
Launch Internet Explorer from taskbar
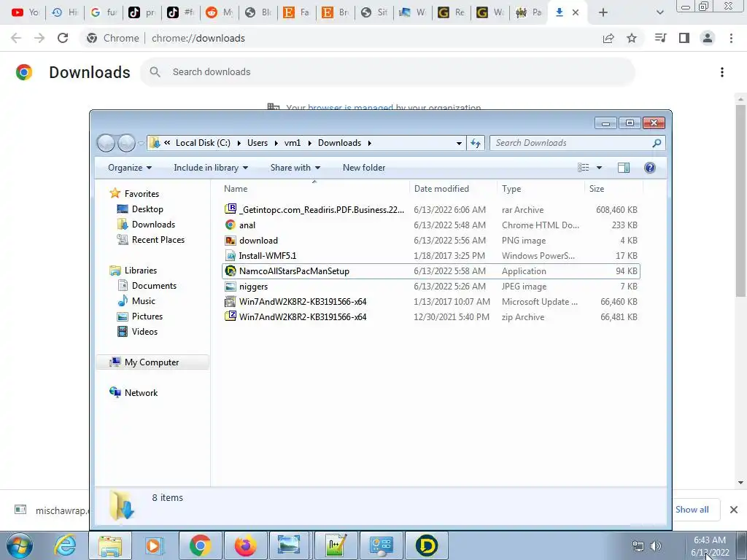click(65, 545)
